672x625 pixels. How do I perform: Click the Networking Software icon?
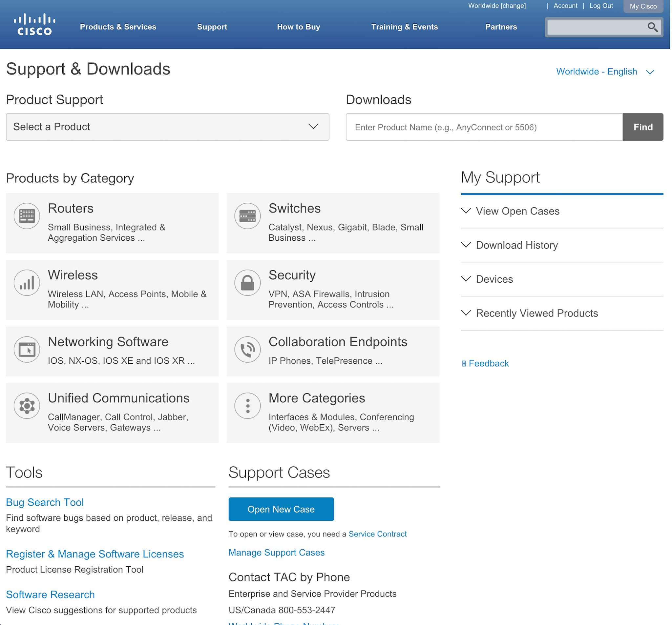(x=27, y=349)
